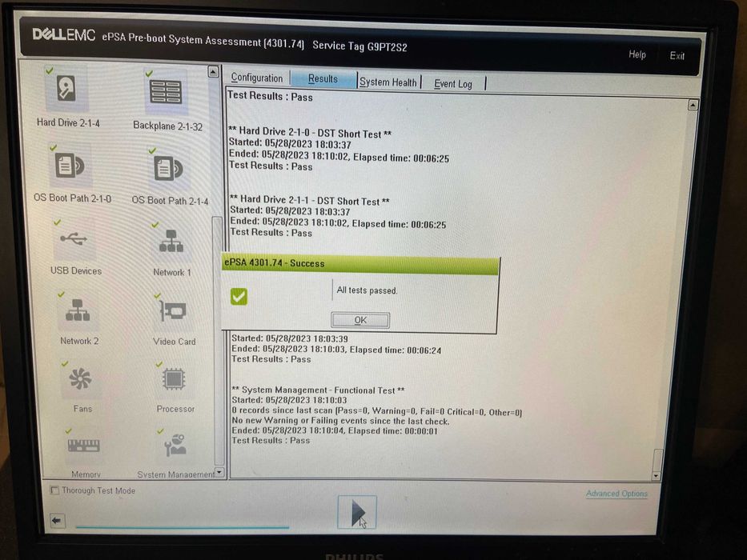This screenshot has height=560, width=747.
Task: Click 'No new Warning or Failing events' line
Action: click(x=340, y=421)
